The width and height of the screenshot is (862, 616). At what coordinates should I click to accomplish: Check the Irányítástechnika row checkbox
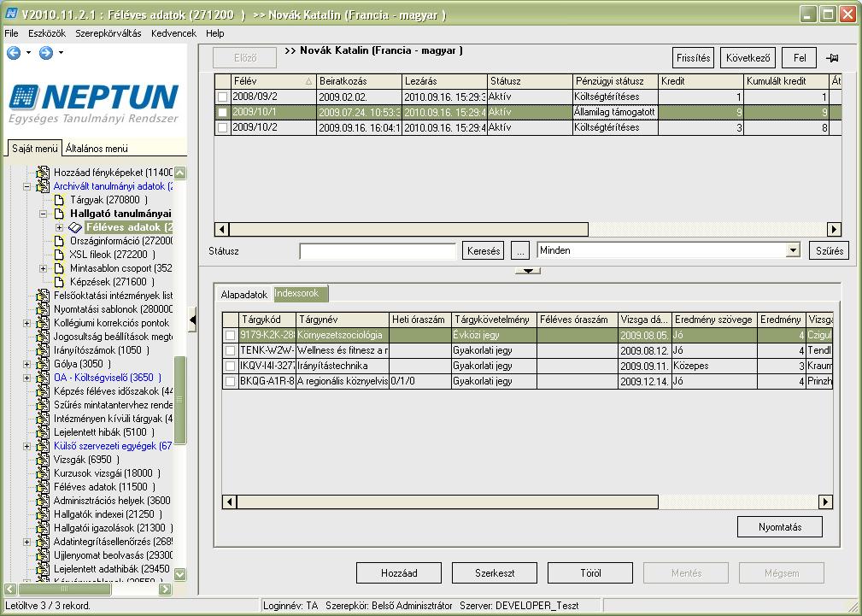[x=231, y=366]
